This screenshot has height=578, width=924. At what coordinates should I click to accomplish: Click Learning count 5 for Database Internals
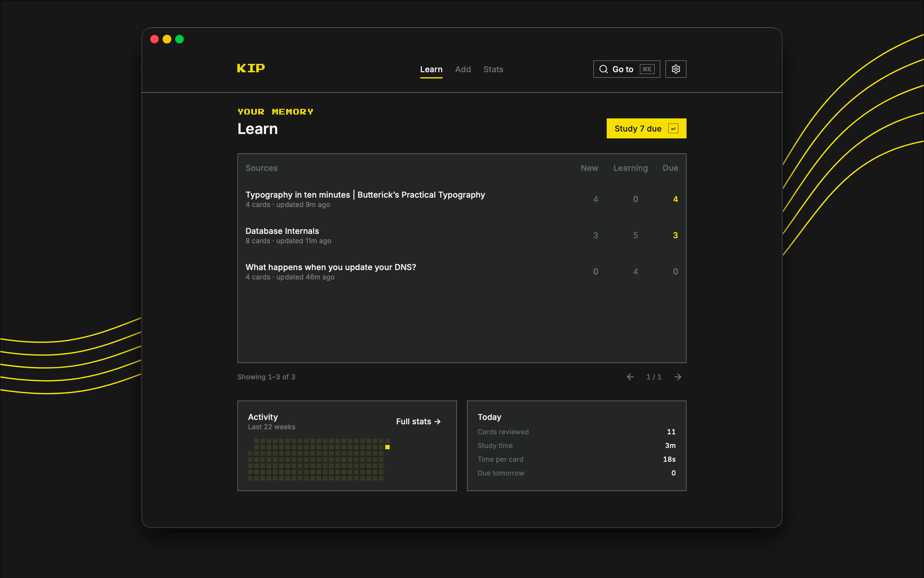click(635, 236)
